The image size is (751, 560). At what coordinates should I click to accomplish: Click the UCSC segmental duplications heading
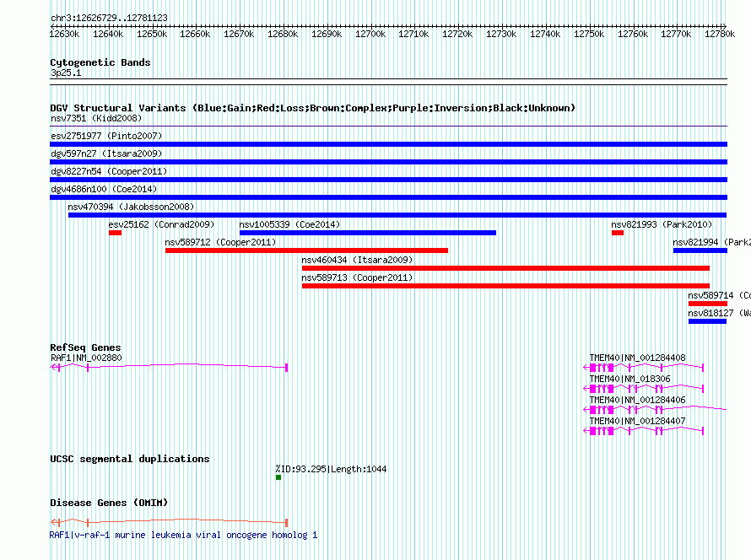(x=130, y=459)
